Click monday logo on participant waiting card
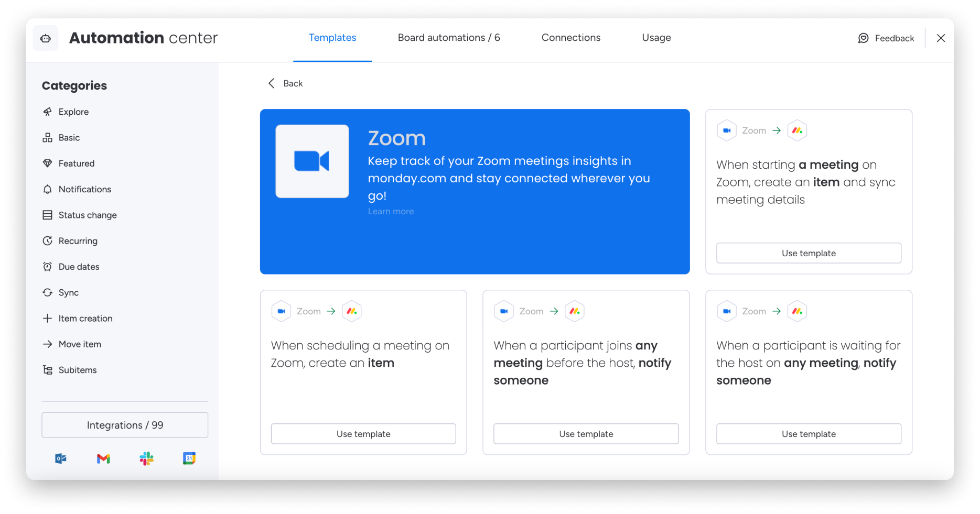980x514 pixels. pos(797,311)
